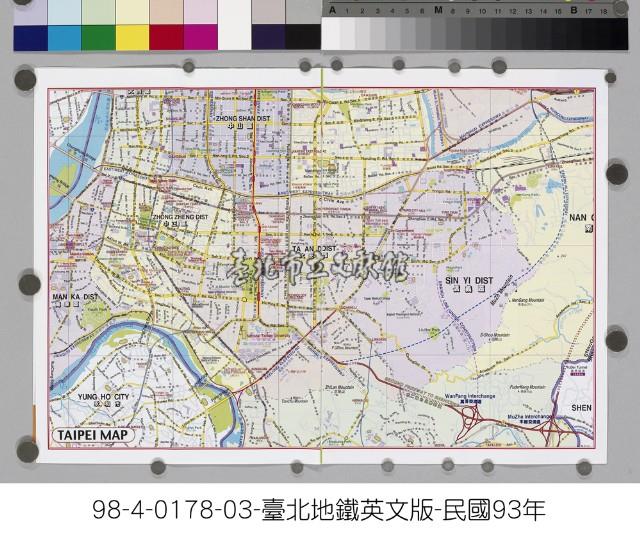This screenshot has height=533, width=640.
Task: Choose the bright yellow color swatch
Action: [132, 38]
